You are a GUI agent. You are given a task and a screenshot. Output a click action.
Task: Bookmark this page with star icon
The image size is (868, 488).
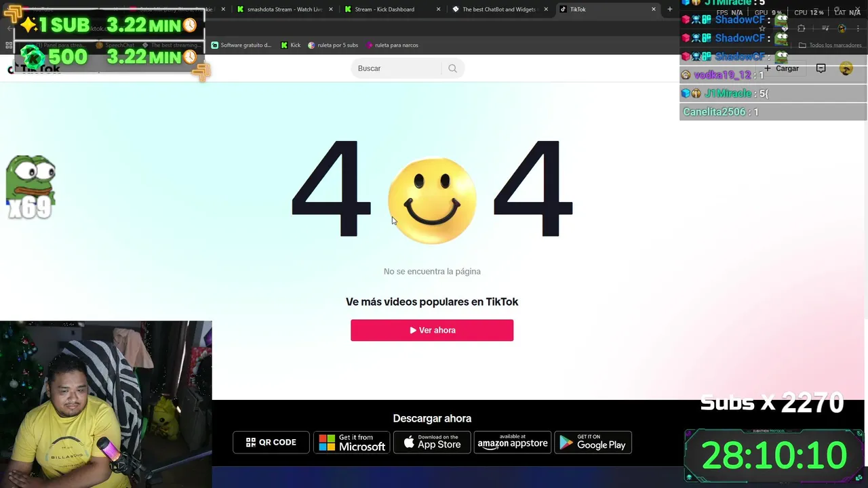pos(762,28)
